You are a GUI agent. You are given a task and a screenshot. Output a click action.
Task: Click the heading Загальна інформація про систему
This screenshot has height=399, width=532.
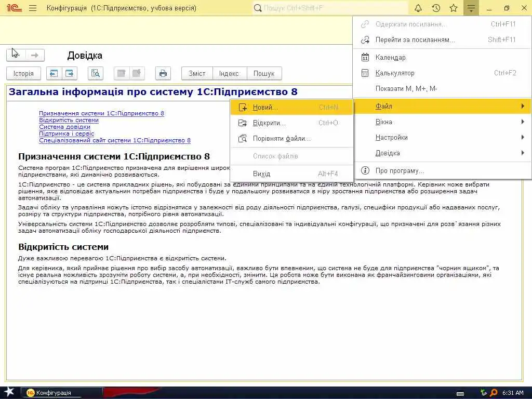coord(153,91)
